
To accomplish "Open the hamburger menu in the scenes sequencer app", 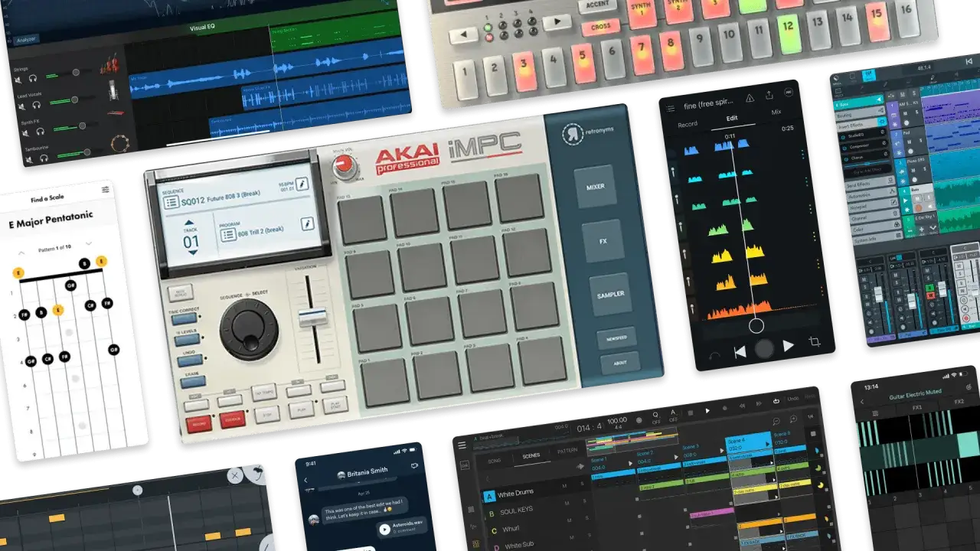I will (x=462, y=445).
